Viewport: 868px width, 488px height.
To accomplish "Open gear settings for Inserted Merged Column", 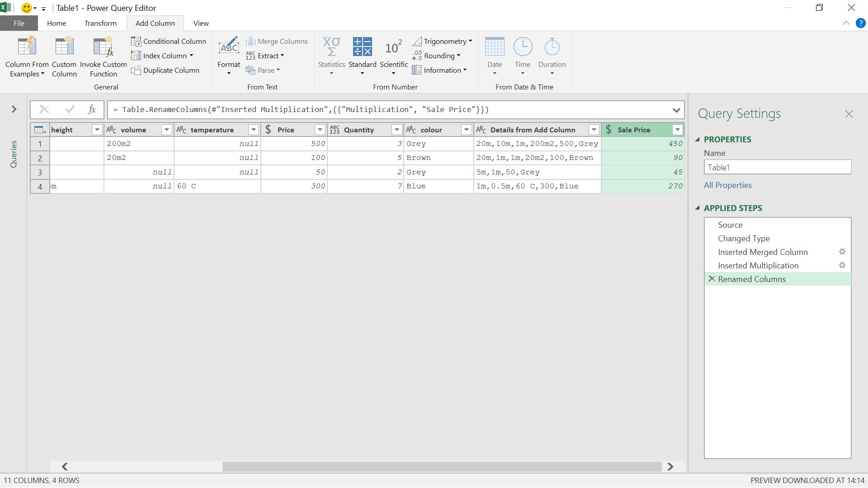I will point(842,252).
